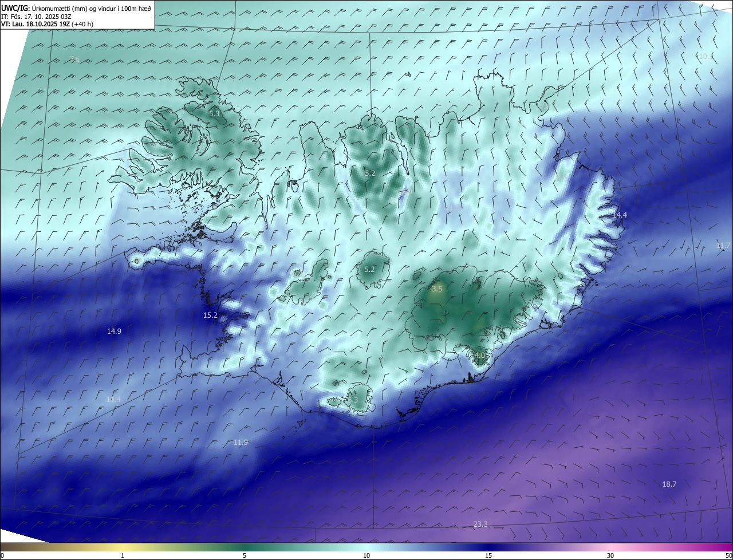The image size is (733, 560).
Task: Click the 5.3 value over the Westfjords
Action: coord(214,114)
